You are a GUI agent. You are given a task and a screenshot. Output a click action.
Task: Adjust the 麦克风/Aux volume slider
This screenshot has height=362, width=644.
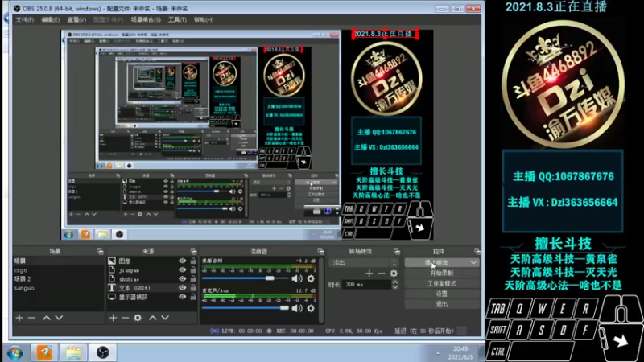coord(246,308)
